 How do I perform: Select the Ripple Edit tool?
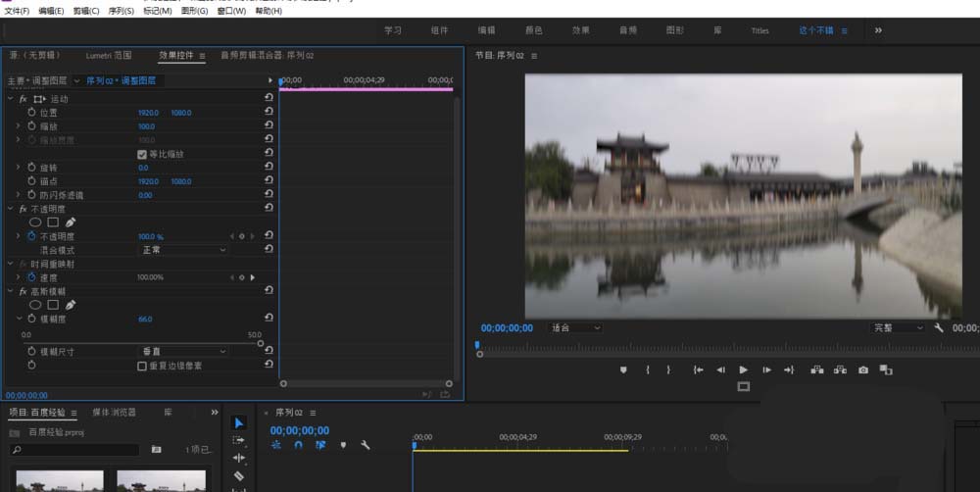click(x=239, y=458)
